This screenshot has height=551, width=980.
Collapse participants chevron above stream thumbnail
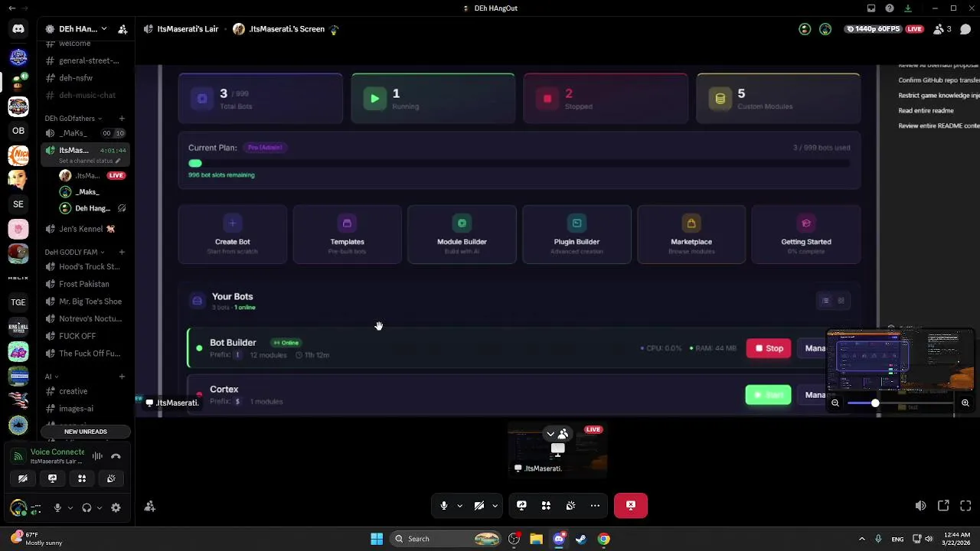tap(550, 434)
